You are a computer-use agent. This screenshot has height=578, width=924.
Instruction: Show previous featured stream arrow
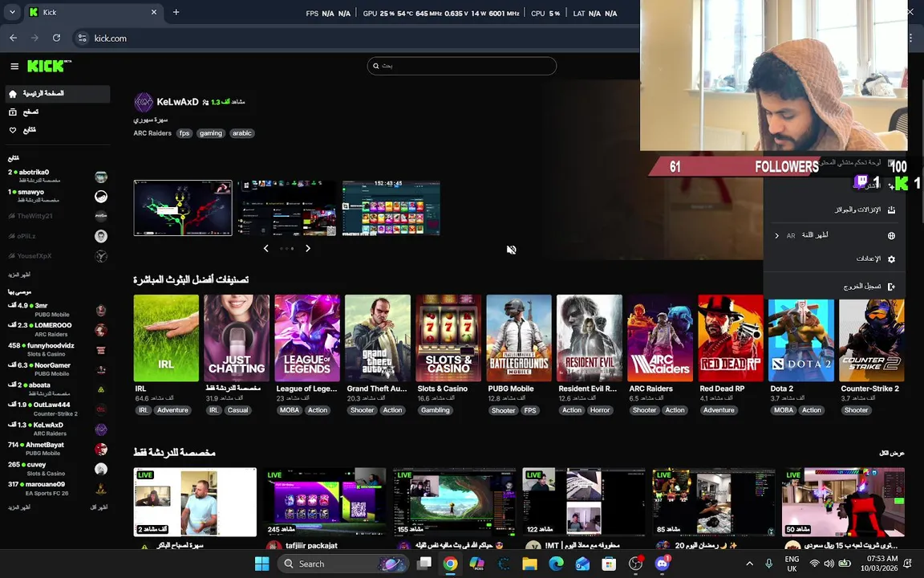(265, 248)
